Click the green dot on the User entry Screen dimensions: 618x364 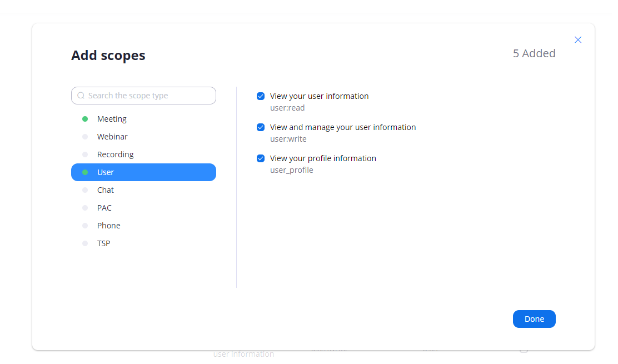(x=84, y=172)
